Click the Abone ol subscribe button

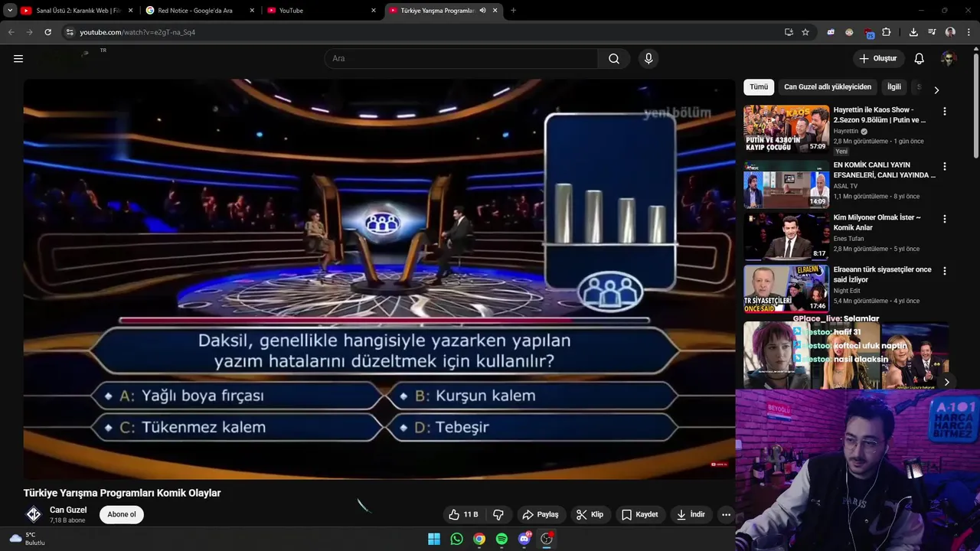point(122,514)
